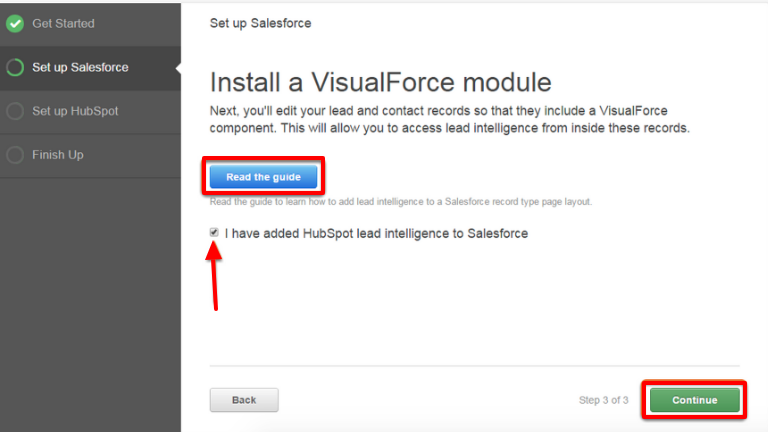This screenshot has height=432, width=768.
Task: Untick the HubSpot lead intelligence checkbox
Action: pyautogui.click(x=214, y=233)
